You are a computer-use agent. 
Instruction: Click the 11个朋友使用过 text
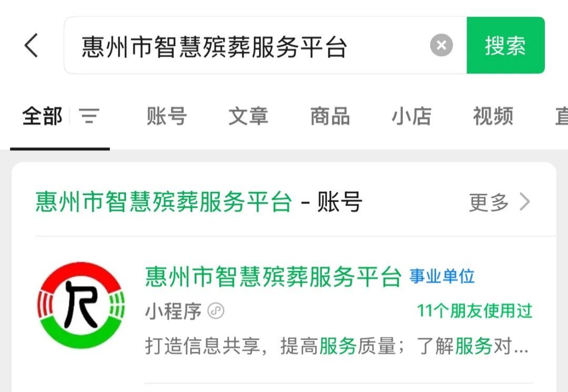point(474,311)
